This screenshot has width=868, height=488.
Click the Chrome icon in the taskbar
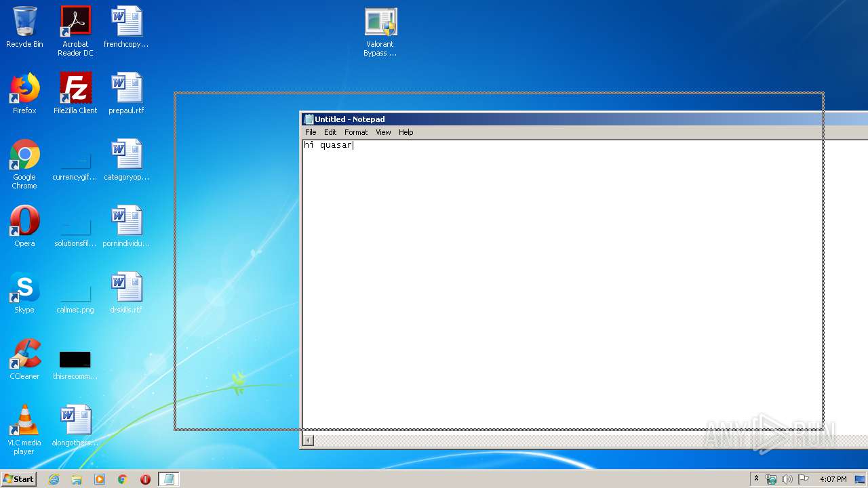123,479
